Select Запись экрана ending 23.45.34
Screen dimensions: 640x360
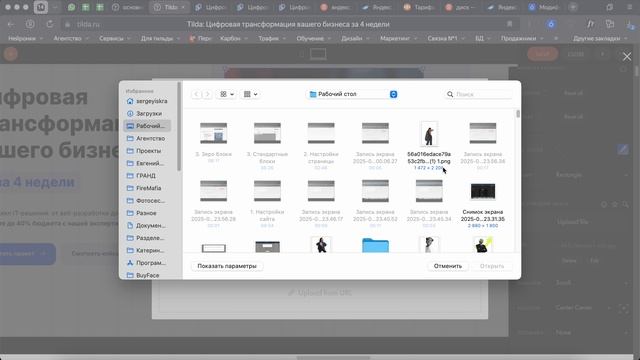(x=429, y=191)
